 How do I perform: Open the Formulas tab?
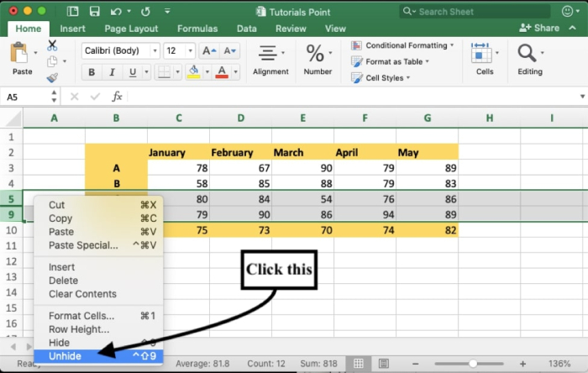197,29
